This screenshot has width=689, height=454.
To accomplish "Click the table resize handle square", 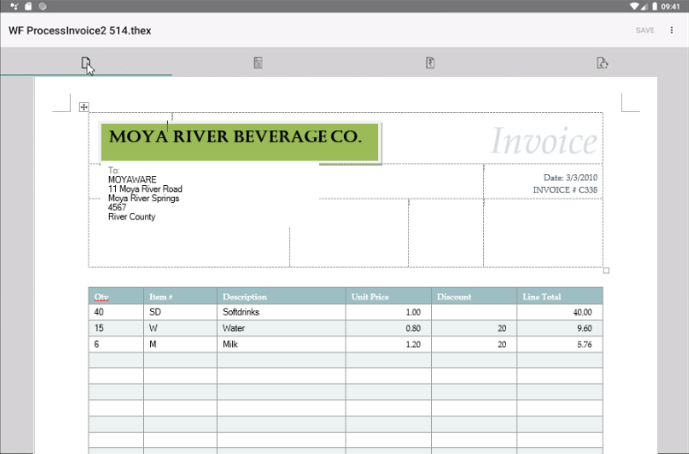I will (606, 270).
